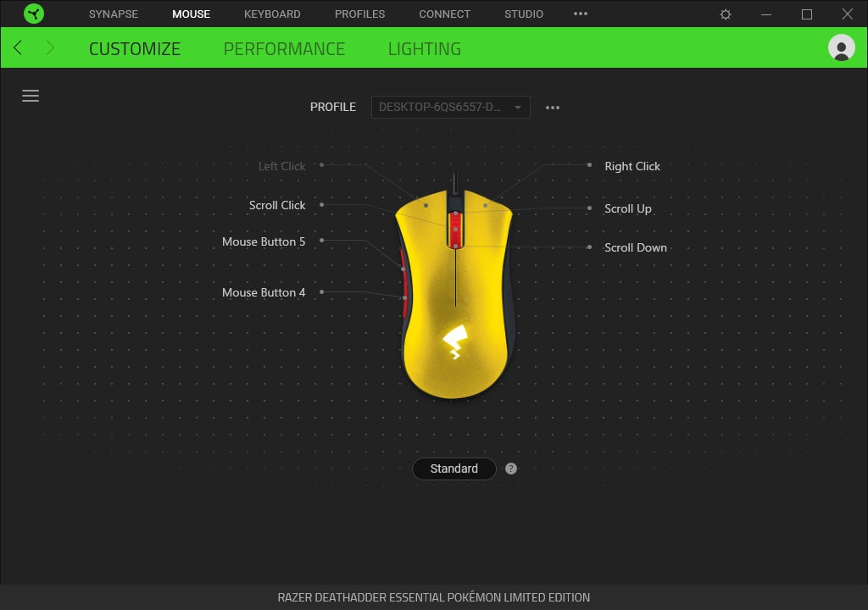Show more modules via top ellipsis

pos(580,14)
